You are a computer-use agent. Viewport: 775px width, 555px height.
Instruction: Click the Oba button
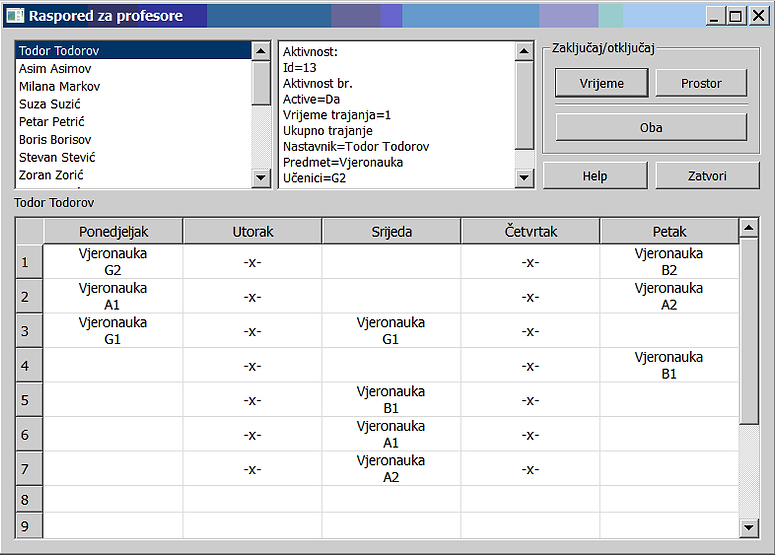[x=651, y=128]
